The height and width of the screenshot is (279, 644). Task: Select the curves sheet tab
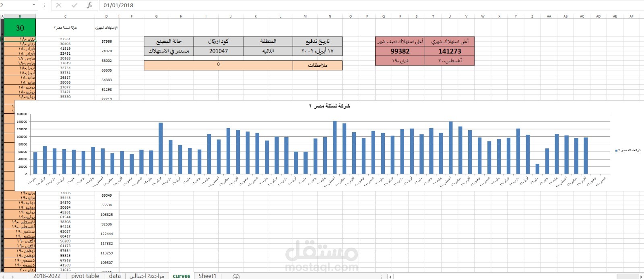181,276
